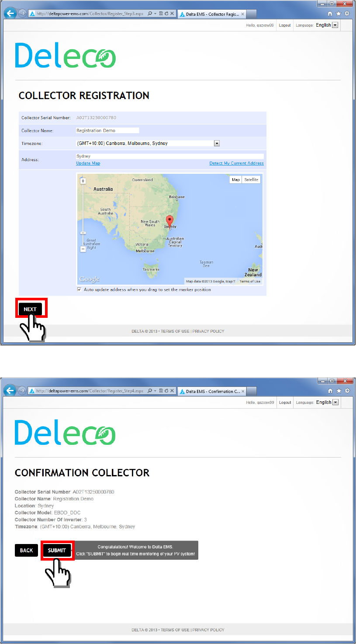Click forward arrow in the Collector Registration browser

[22, 14]
